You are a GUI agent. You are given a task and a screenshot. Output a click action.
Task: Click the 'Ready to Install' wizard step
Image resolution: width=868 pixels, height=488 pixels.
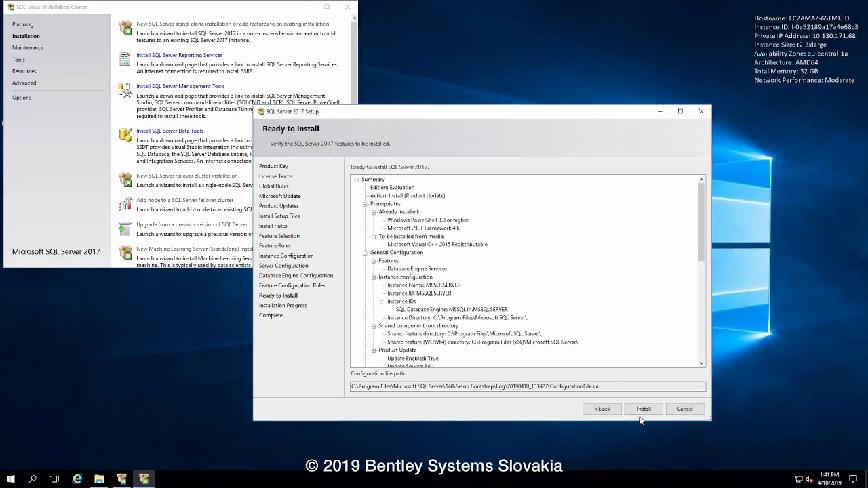tap(278, 296)
